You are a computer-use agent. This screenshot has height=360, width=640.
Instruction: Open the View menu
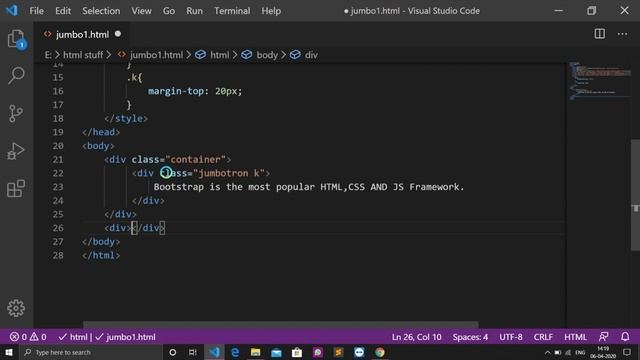(x=141, y=11)
